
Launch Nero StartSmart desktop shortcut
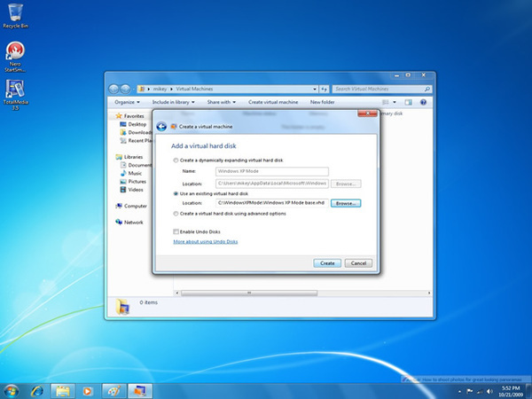(x=15, y=57)
